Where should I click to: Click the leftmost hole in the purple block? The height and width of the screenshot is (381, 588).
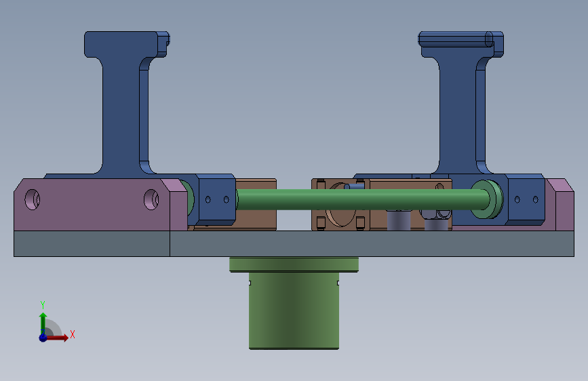(33, 199)
